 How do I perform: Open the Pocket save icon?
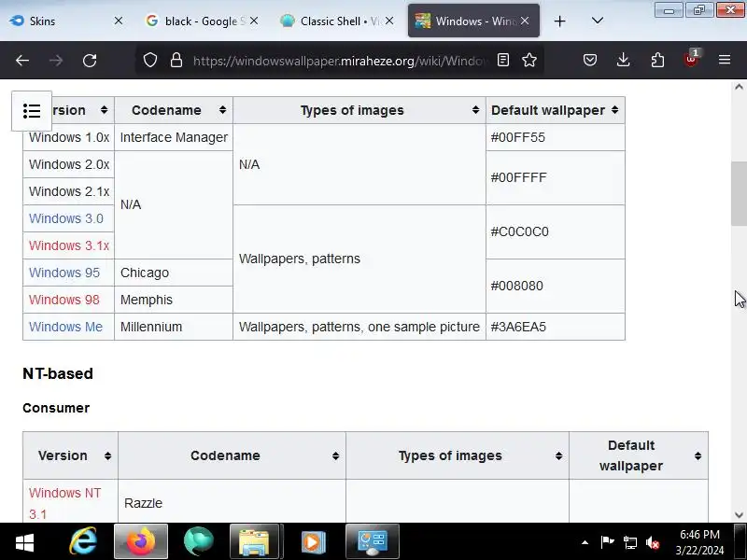coord(590,60)
